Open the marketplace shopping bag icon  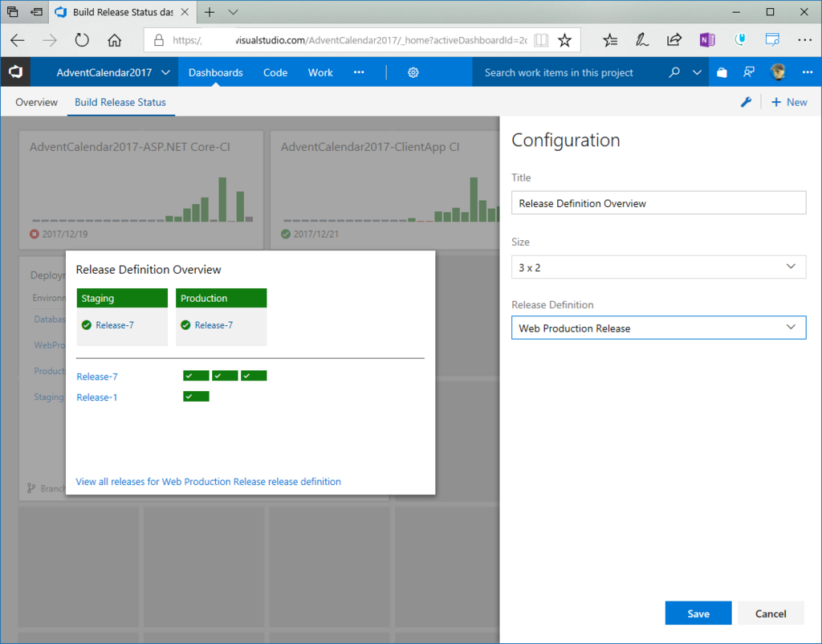tap(722, 72)
